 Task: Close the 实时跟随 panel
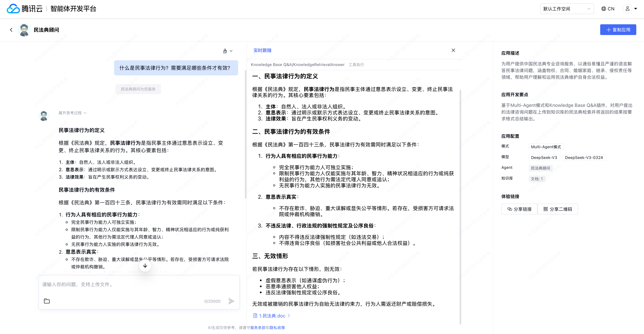453,50
